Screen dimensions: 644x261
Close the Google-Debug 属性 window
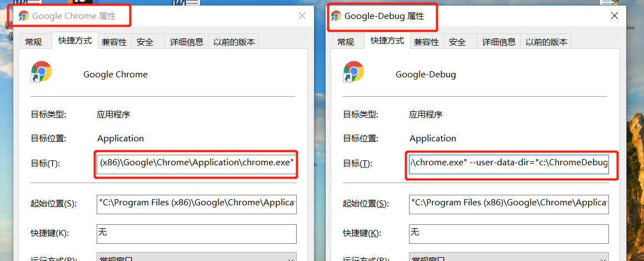[x=615, y=16]
